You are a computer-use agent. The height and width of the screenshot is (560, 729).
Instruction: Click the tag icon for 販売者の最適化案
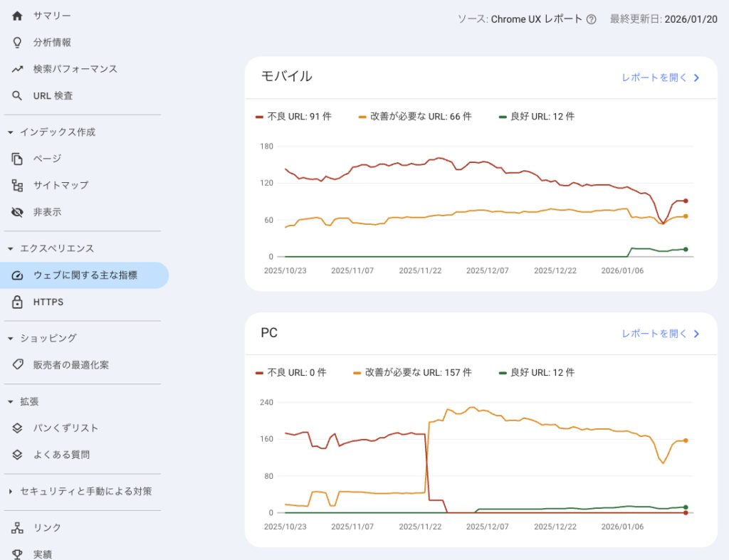click(18, 365)
